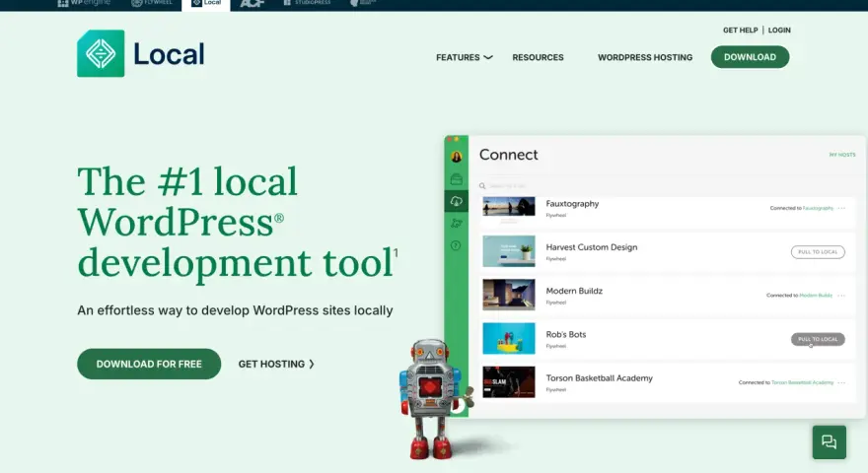This screenshot has height=473, width=868.
Task: Select the Modern Buildz thumbnail
Action: pos(509,295)
